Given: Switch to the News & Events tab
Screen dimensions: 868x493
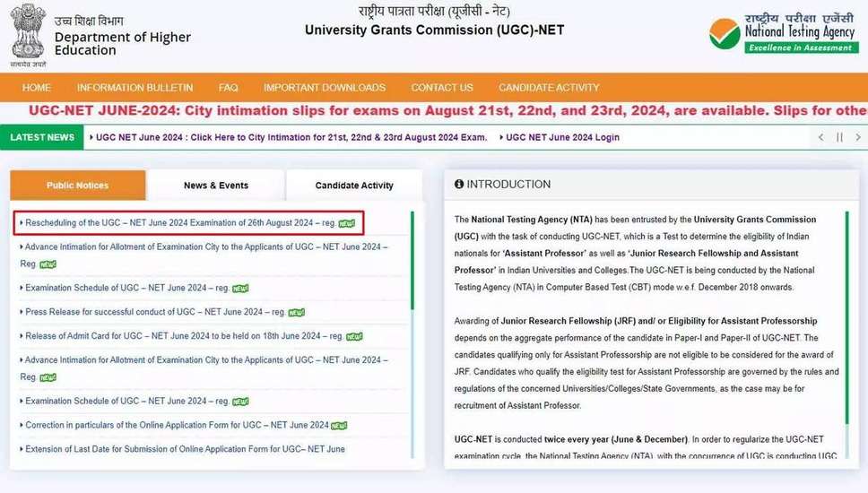Looking at the screenshot, I should pos(215,186).
